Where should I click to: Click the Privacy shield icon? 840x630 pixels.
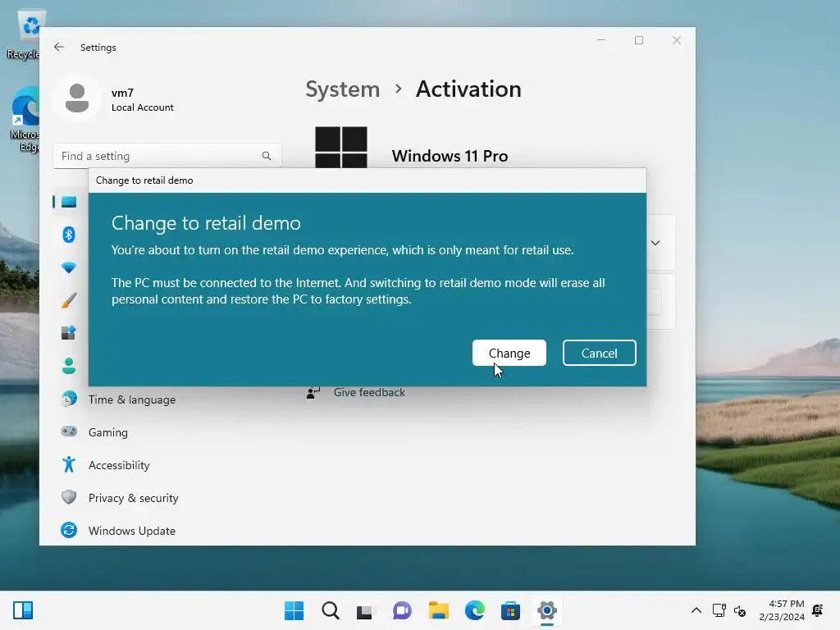[69, 497]
